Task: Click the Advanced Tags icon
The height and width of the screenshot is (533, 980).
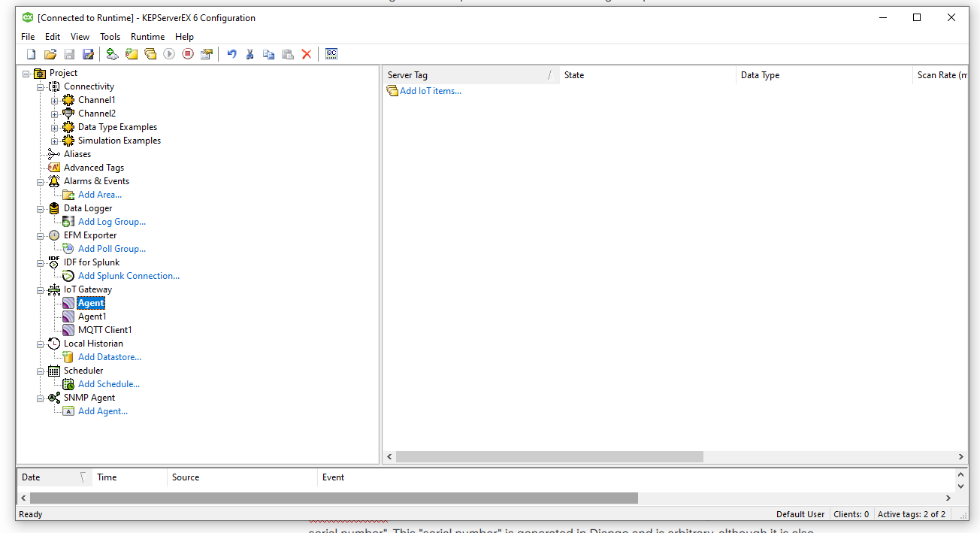Action: click(54, 168)
